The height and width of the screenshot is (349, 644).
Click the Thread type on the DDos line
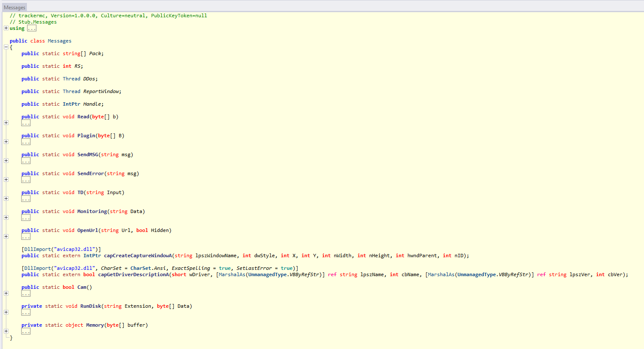[x=72, y=79]
